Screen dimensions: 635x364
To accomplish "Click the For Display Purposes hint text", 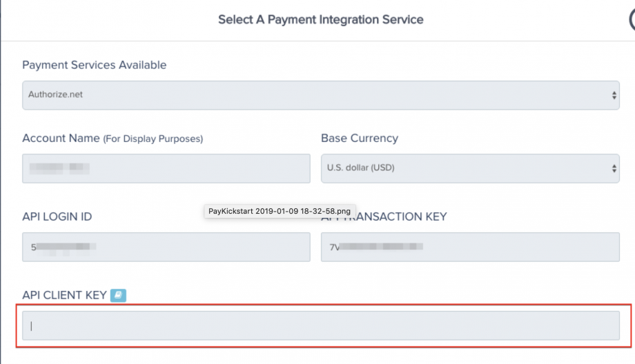I will tap(153, 139).
